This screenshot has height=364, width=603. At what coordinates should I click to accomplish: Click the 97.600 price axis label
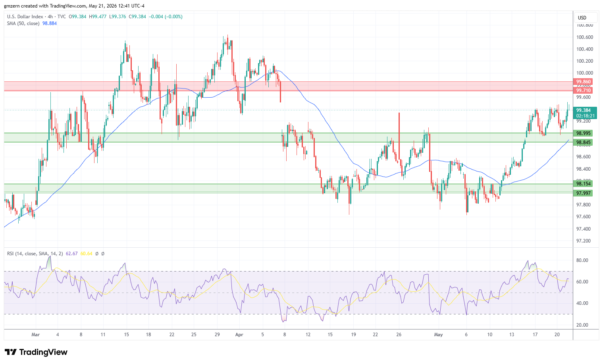coord(584,217)
